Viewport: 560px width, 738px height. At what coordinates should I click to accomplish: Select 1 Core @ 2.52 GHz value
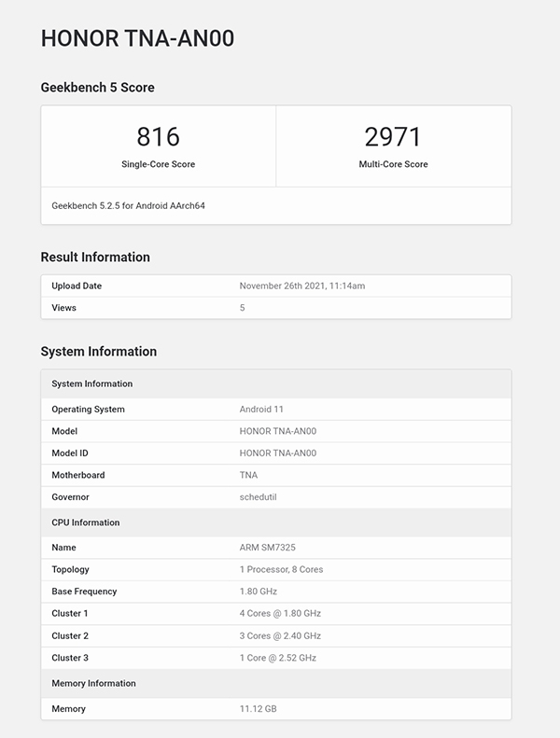pos(278,658)
